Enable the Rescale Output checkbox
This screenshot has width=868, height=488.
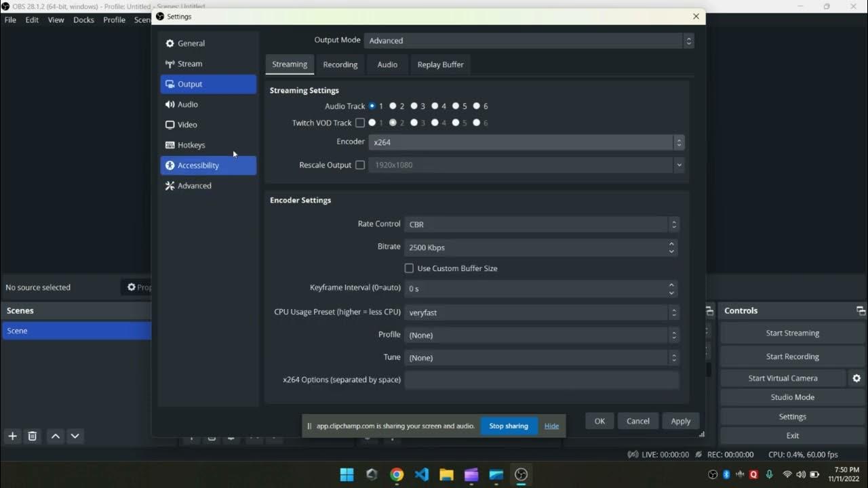(360, 165)
